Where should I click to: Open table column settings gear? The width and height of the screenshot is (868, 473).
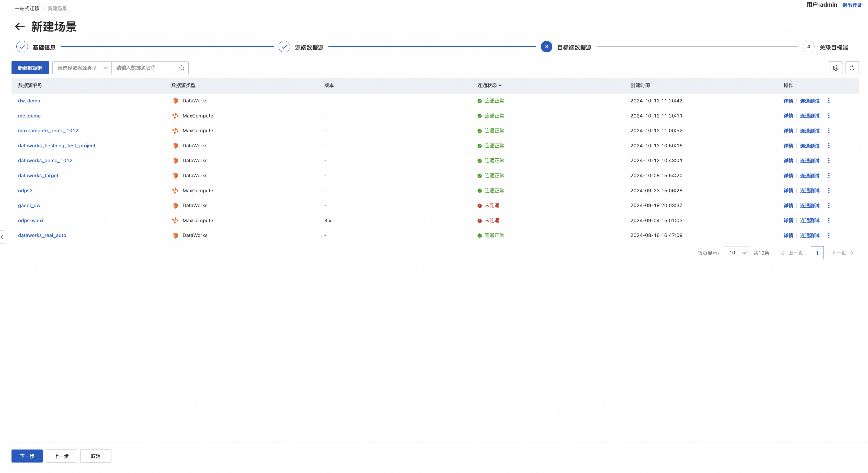(836, 68)
